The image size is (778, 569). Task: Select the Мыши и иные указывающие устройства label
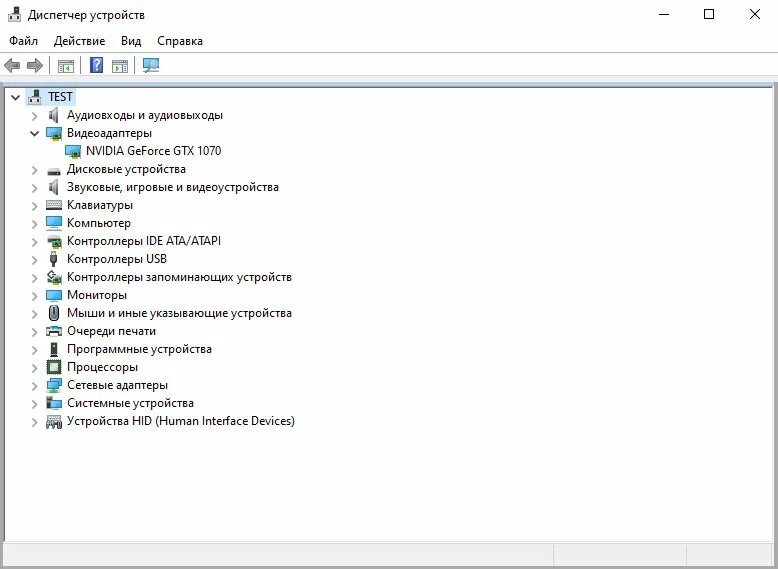tap(179, 313)
